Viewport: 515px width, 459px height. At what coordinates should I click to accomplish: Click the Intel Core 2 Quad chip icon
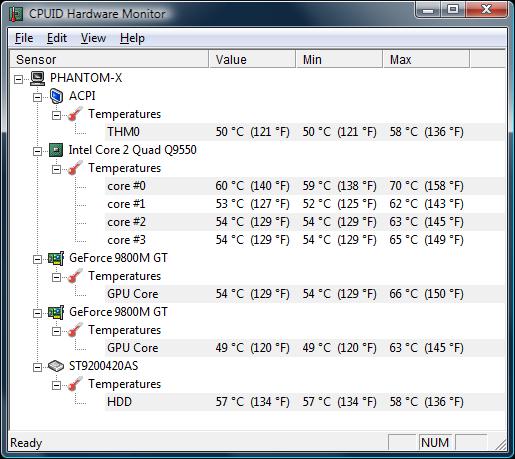(56, 150)
